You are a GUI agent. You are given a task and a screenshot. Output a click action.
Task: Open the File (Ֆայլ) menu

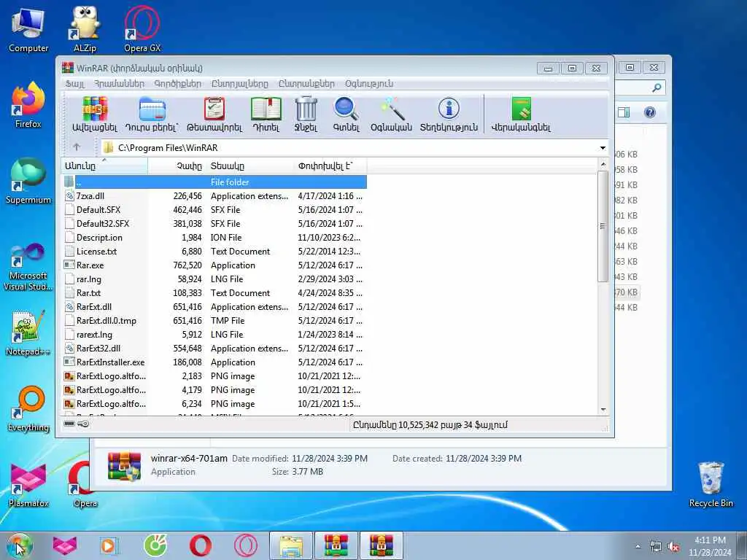click(75, 84)
